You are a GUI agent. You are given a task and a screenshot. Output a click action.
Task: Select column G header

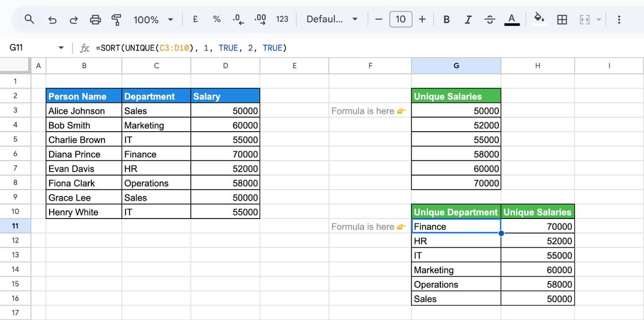456,66
